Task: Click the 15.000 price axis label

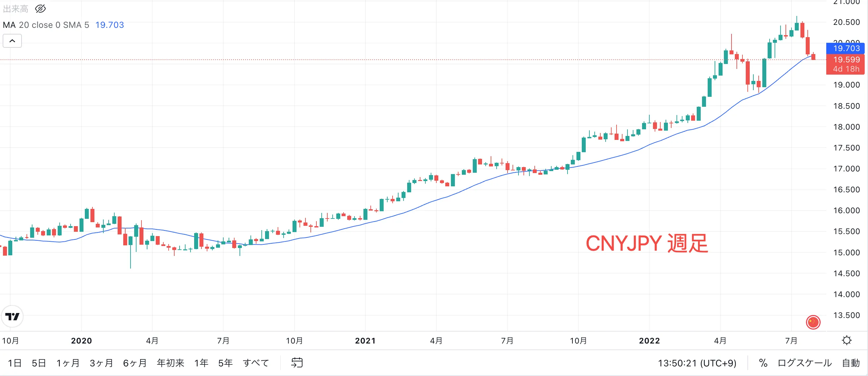Action: point(846,253)
